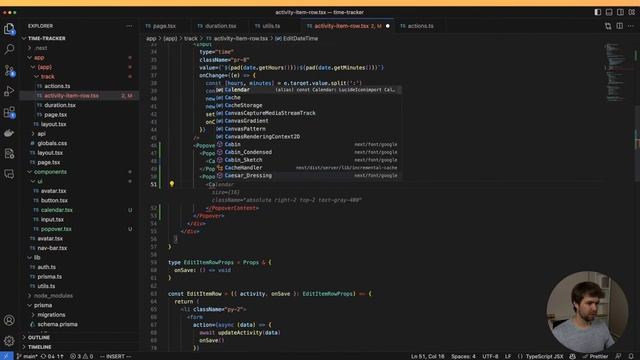Click the track breadcrumb segment
640x360 pixels.
[x=190, y=38]
